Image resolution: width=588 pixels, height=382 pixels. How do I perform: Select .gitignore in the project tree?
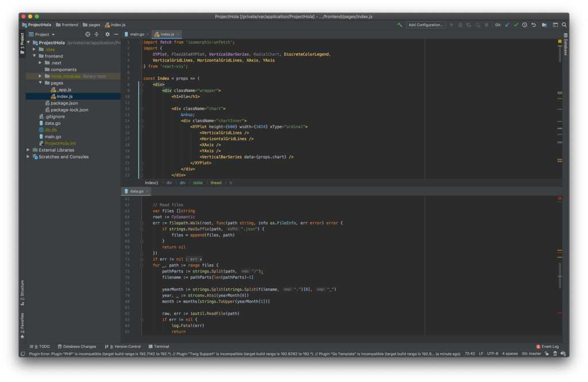coord(52,117)
